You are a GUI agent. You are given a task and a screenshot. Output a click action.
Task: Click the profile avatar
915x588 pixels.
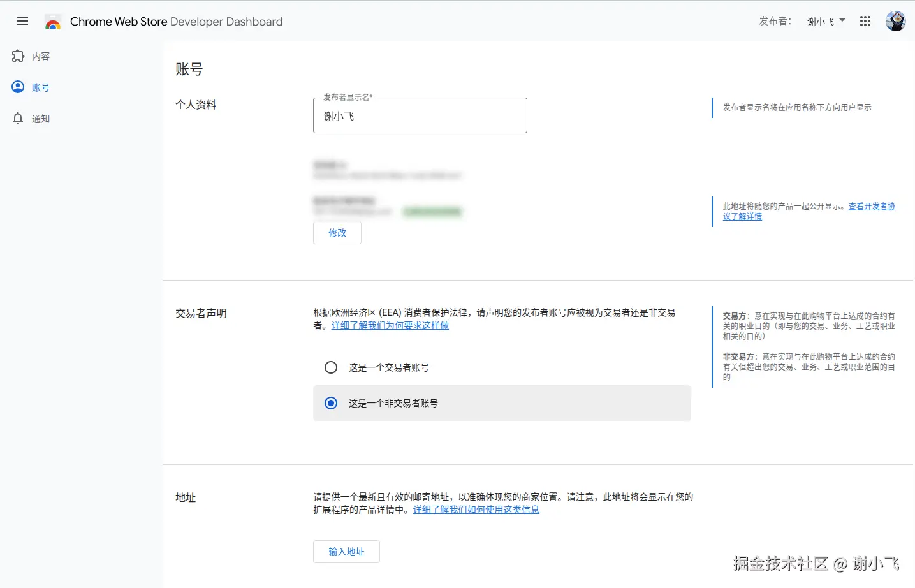click(895, 20)
